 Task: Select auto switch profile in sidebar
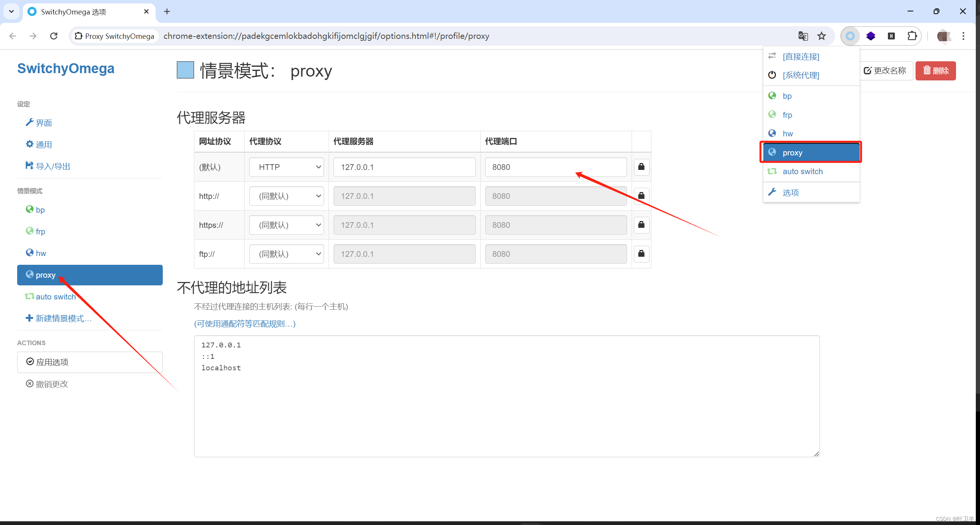point(90,297)
